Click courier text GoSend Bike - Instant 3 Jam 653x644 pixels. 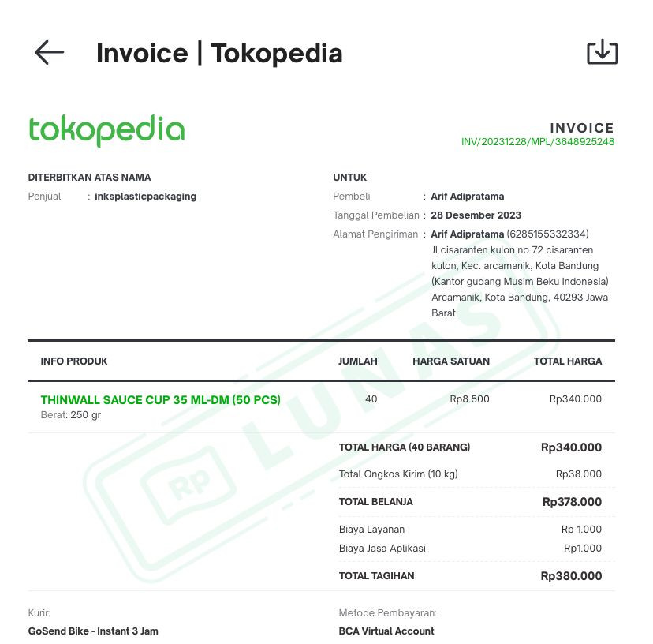coord(93,631)
